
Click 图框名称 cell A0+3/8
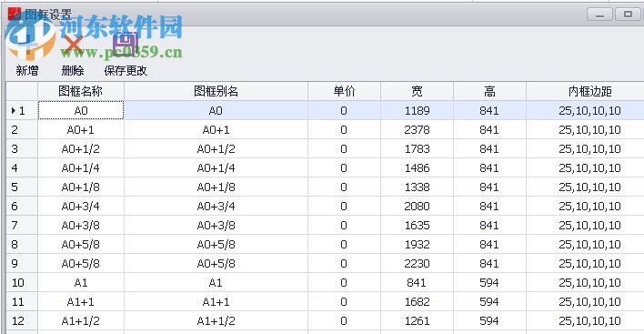click(81, 225)
